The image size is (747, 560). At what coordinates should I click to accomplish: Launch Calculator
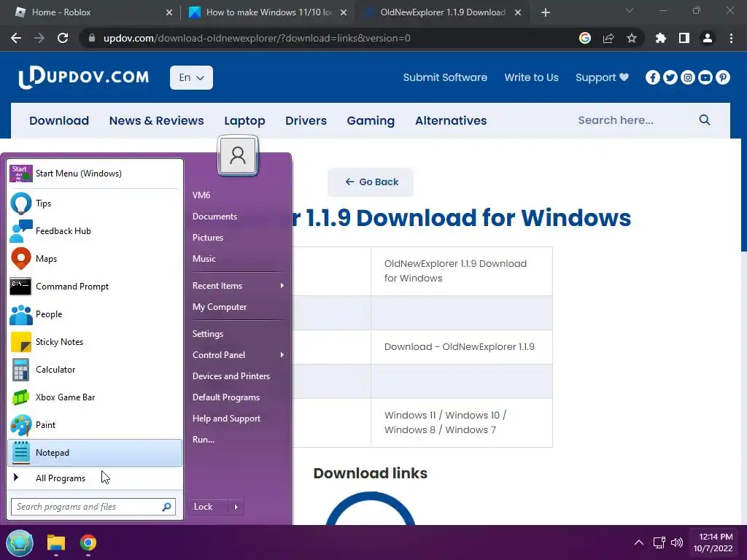95,370
